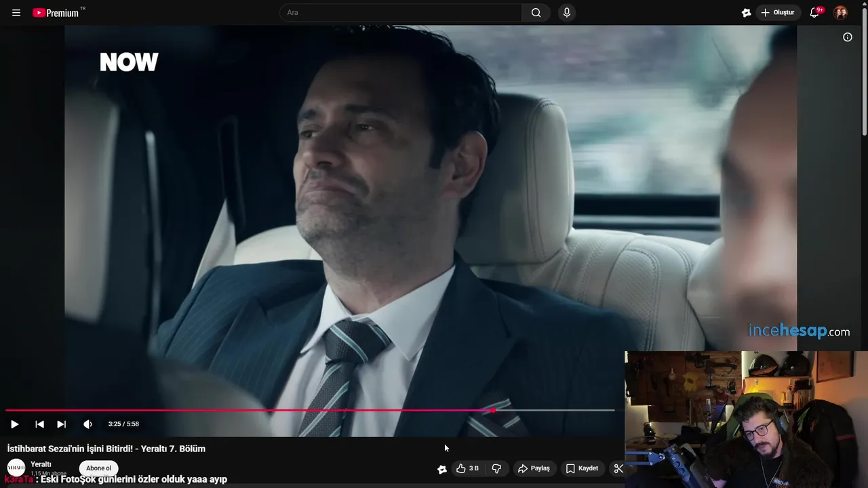Open the Yeraltı channel name link
This screenshot has height=488, width=868.
(x=41, y=464)
